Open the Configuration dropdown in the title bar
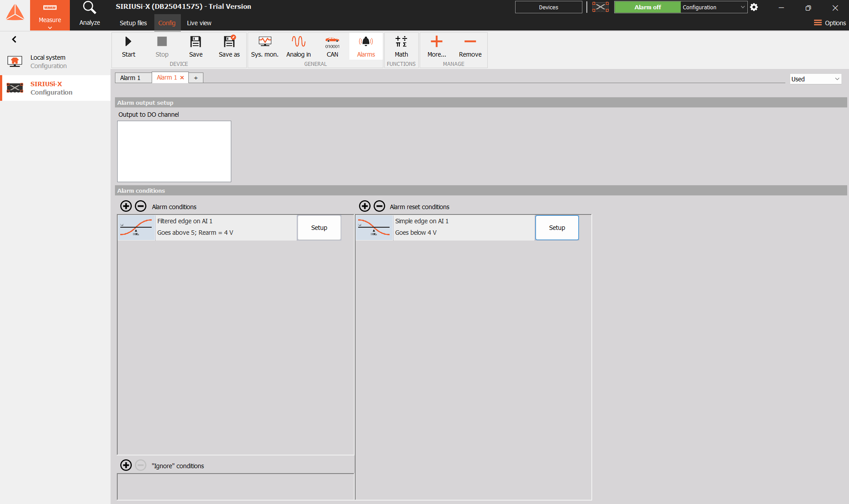Screen dimensions: 849x504 (x=714, y=7)
